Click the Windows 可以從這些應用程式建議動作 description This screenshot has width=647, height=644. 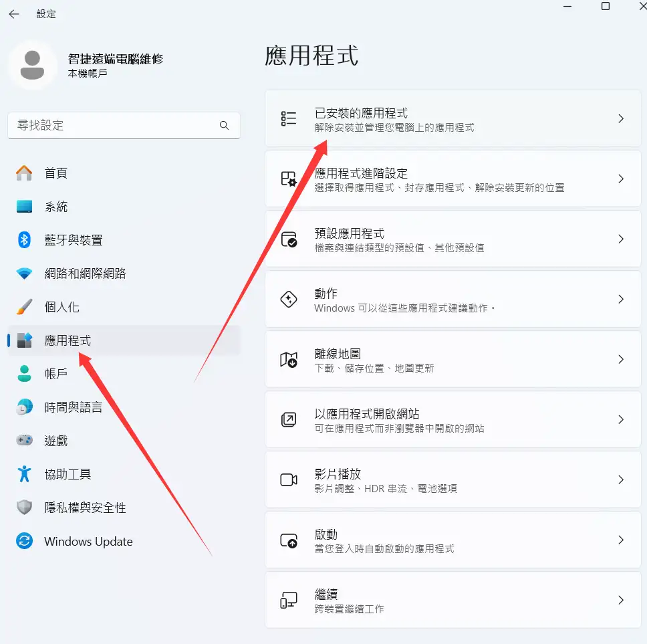(404, 308)
